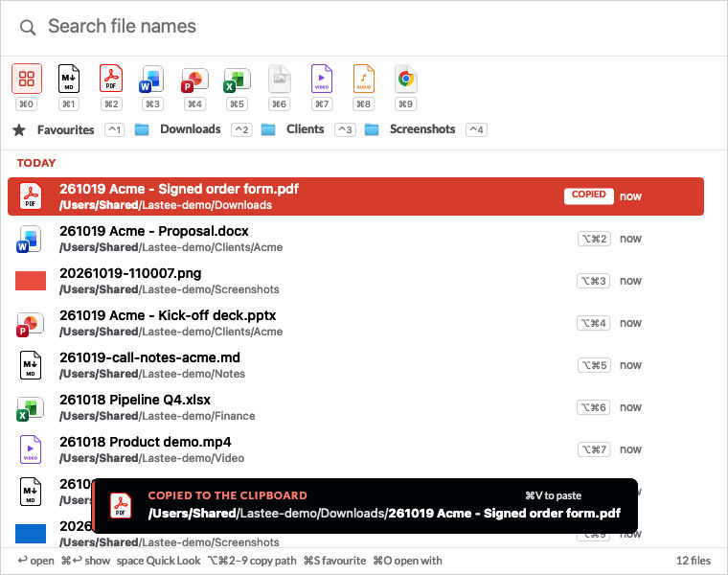Click the TODAY section header
This screenshot has width=728, height=575.
pyautogui.click(x=36, y=163)
